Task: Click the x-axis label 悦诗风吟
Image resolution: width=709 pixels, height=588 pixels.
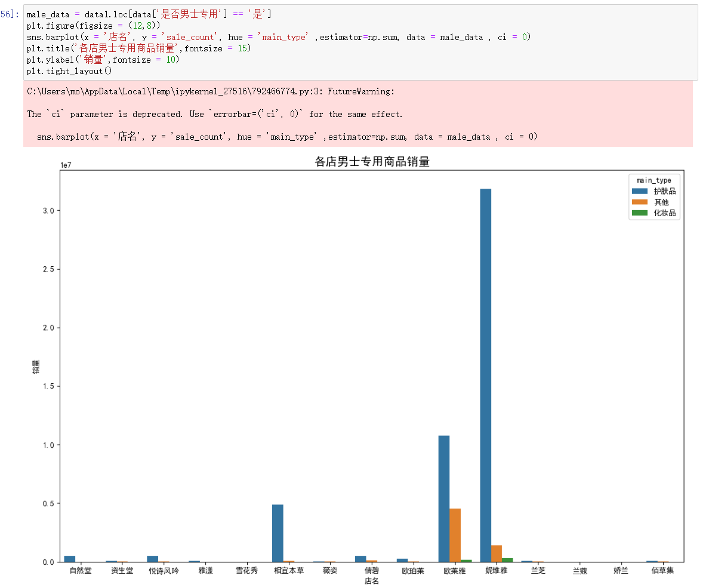Action: pyautogui.click(x=164, y=571)
